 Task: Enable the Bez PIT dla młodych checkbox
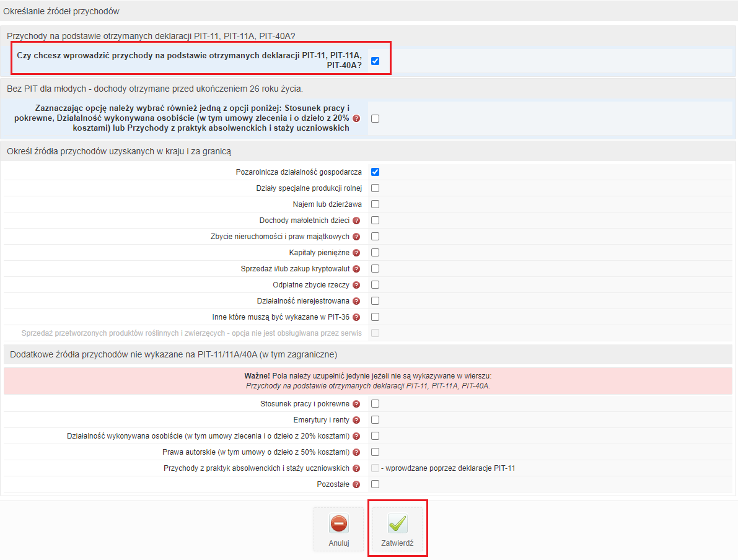375,118
